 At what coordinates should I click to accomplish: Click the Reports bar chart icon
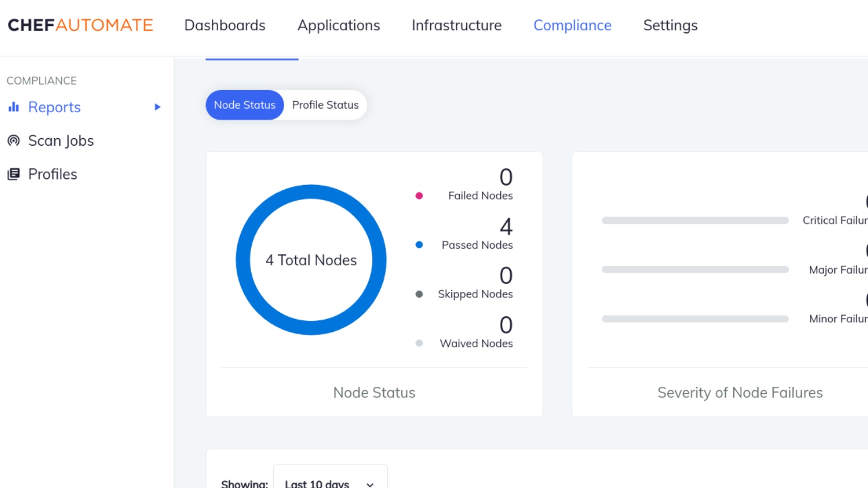click(x=13, y=107)
